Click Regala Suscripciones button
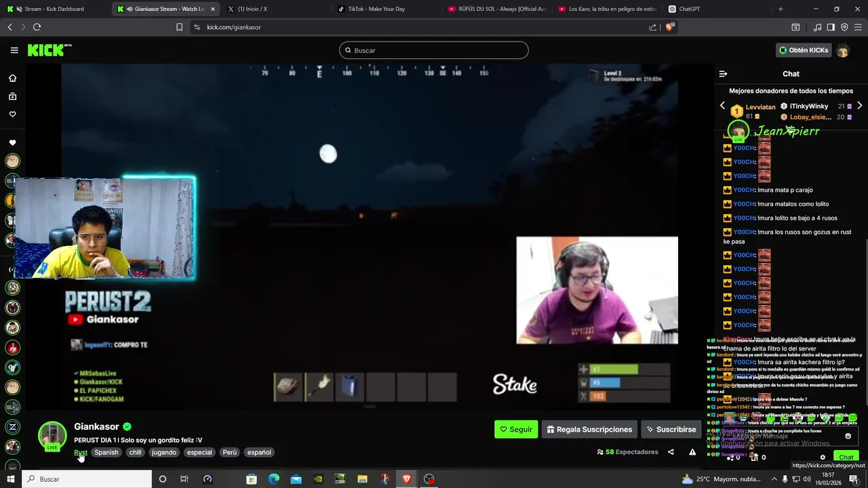Image resolution: width=868 pixels, height=488 pixels. pyautogui.click(x=589, y=429)
